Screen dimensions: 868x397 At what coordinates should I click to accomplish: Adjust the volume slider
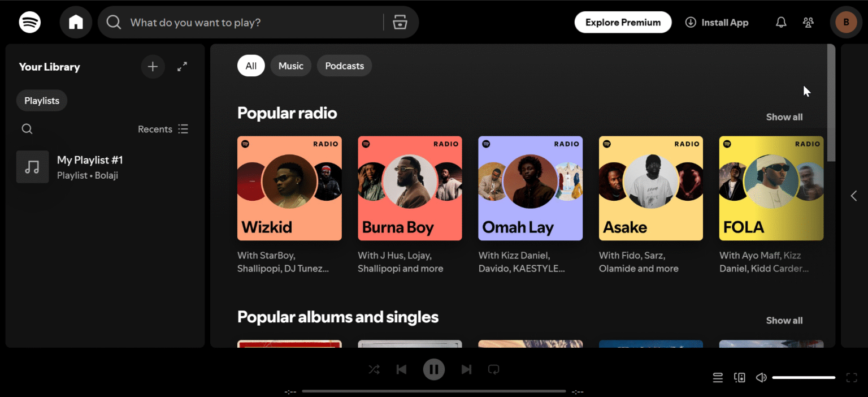pyautogui.click(x=804, y=378)
